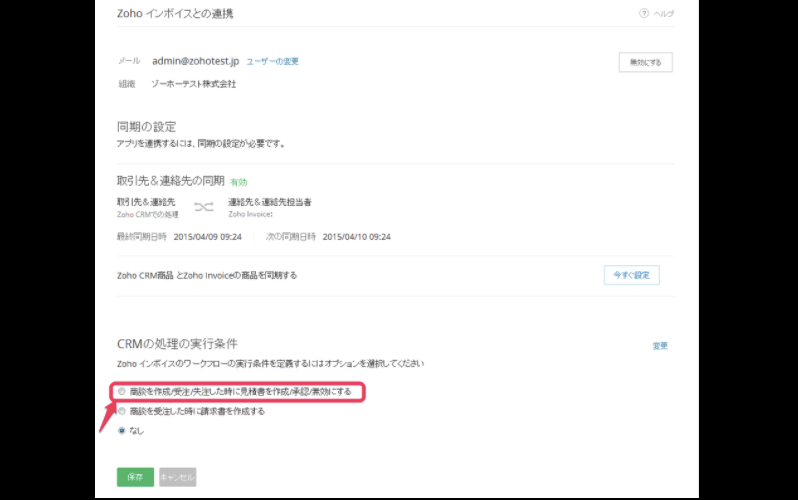Click the CRMの処理の実行条件 heading
Image resolution: width=798 pixels, height=500 pixels.
pos(177,344)
